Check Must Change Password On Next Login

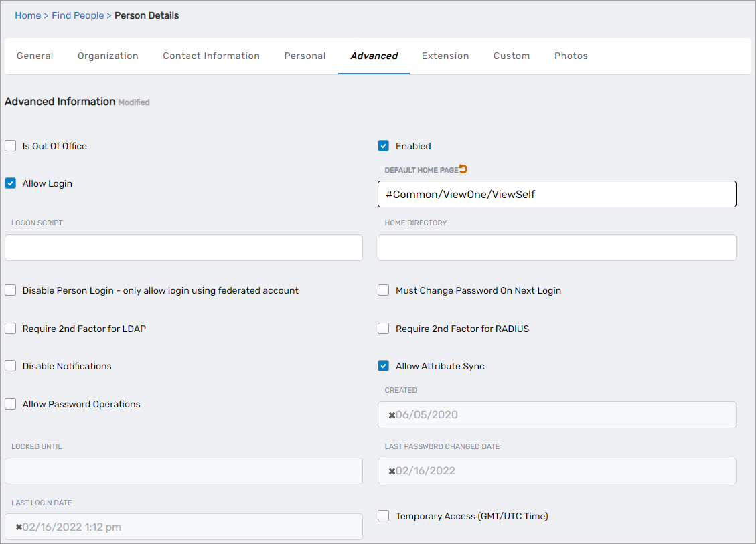tap(383, 290)
